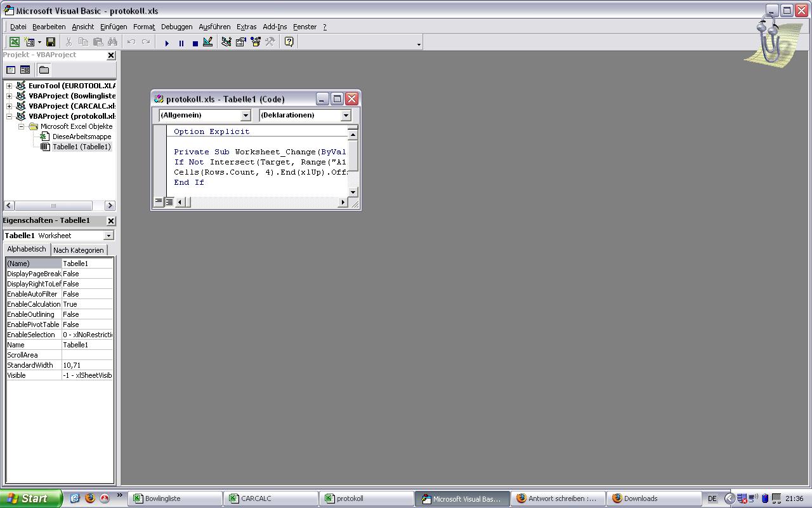Switch to CARCALC taskbar button
This screenshot has height=508, width=812.
tap(272, 498)
